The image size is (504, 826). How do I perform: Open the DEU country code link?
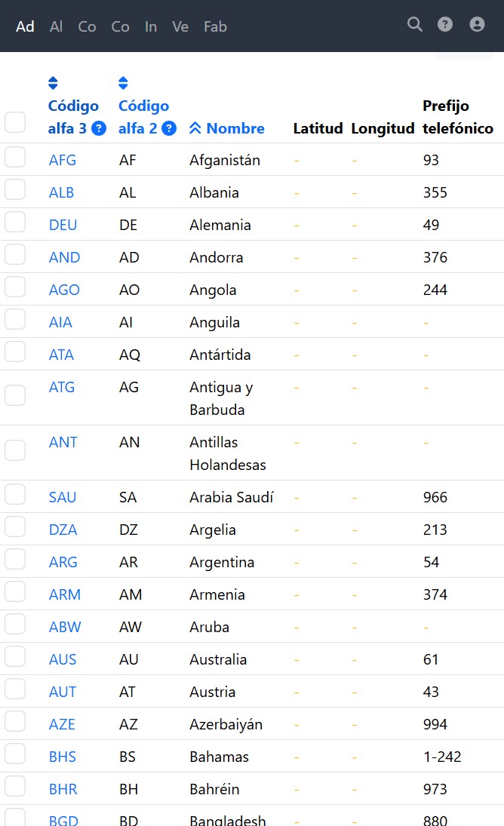(x=63, y=225)
